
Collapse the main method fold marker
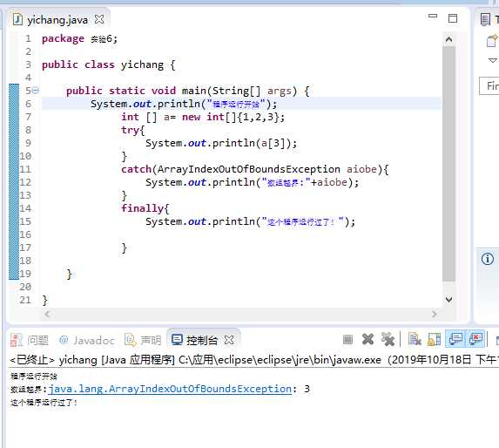point(36,91)
